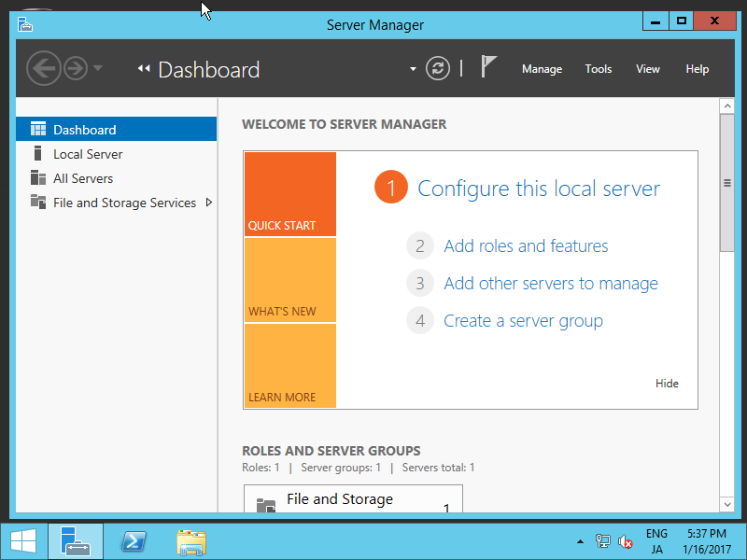Open the notifications flag
This screenshot has height=560, width=747.
(487, 66)
